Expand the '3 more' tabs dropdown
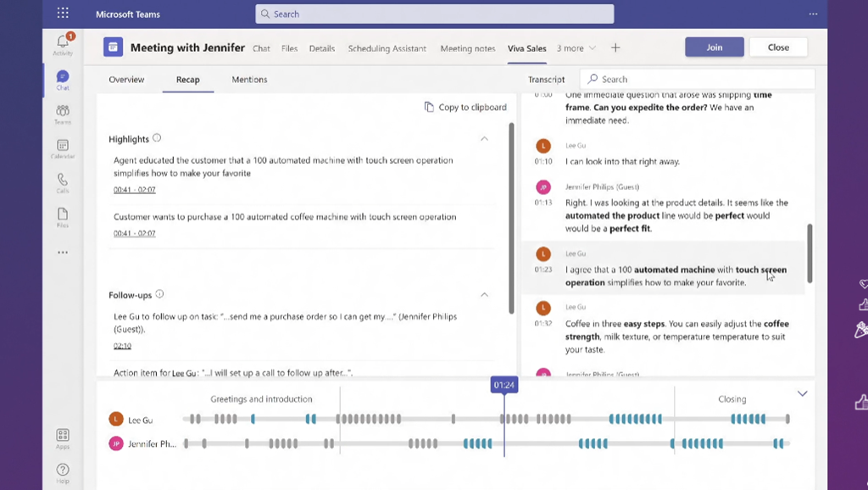This screenshot has height=490, width=868. tap(576, 48)
